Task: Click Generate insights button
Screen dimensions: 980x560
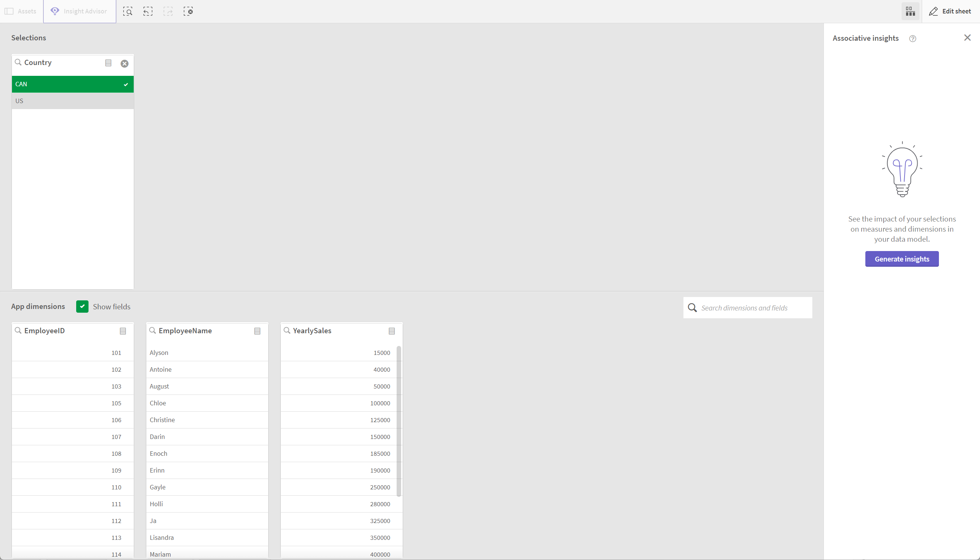Action: (902, 259)
